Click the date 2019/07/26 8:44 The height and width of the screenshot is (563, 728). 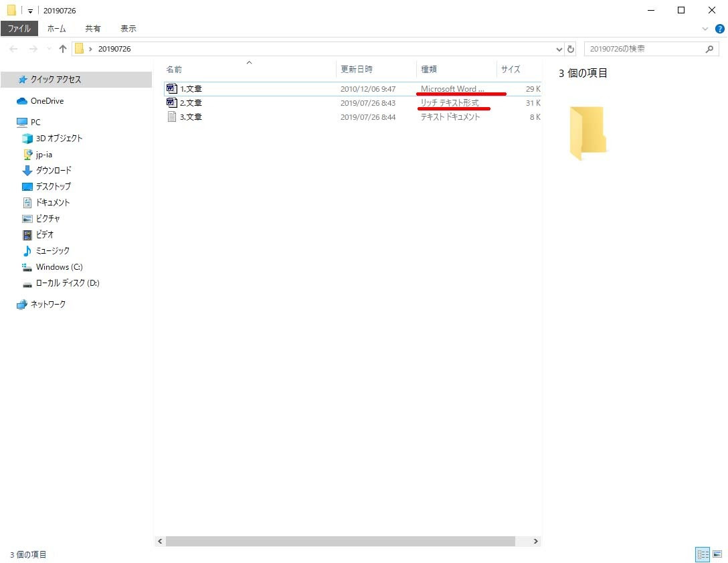pyautogui.click(x=368, y=117)
